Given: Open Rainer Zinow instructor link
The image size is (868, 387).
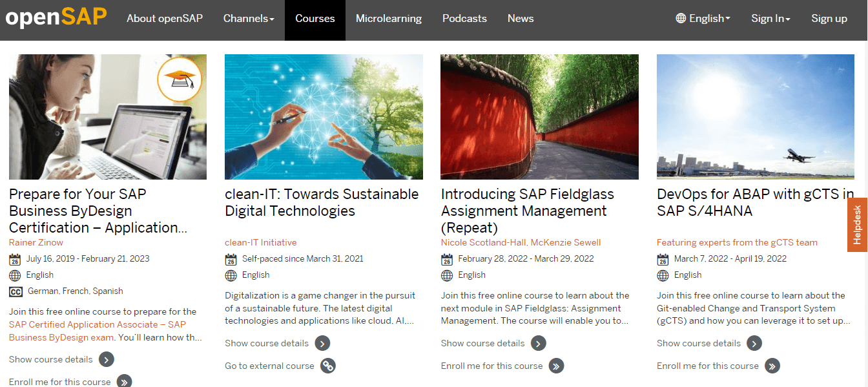Looking at the screenshot, I should [36, 242].
